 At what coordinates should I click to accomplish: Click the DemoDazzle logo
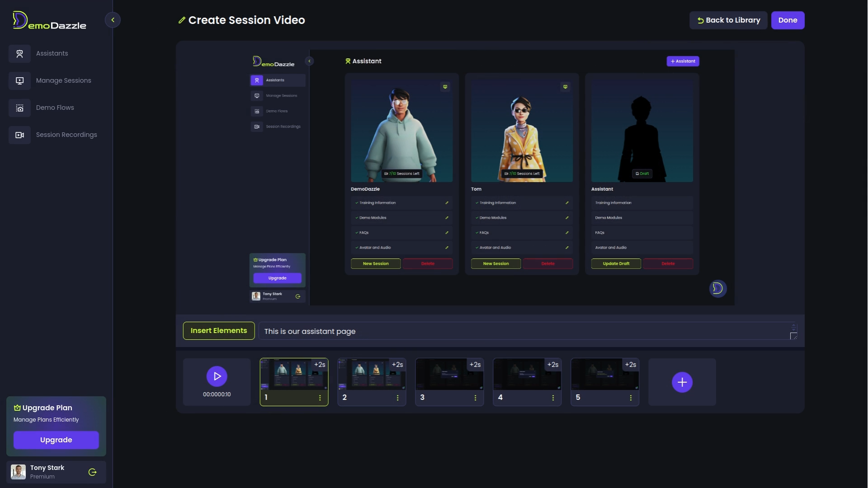50,21
